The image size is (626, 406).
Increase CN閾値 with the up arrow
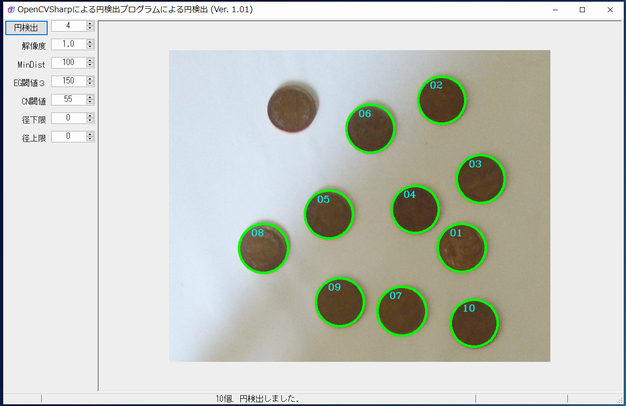tap(90, 97)
